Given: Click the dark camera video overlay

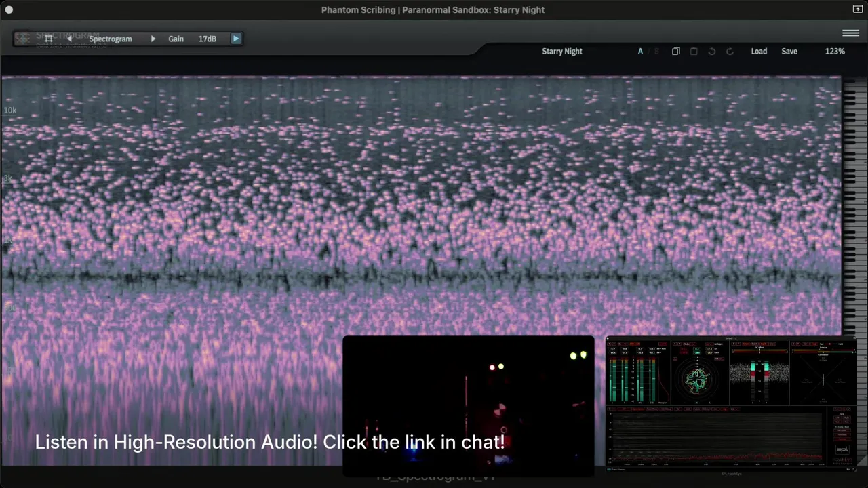Looking at the screenshot, I should click(x=469, y=405).
